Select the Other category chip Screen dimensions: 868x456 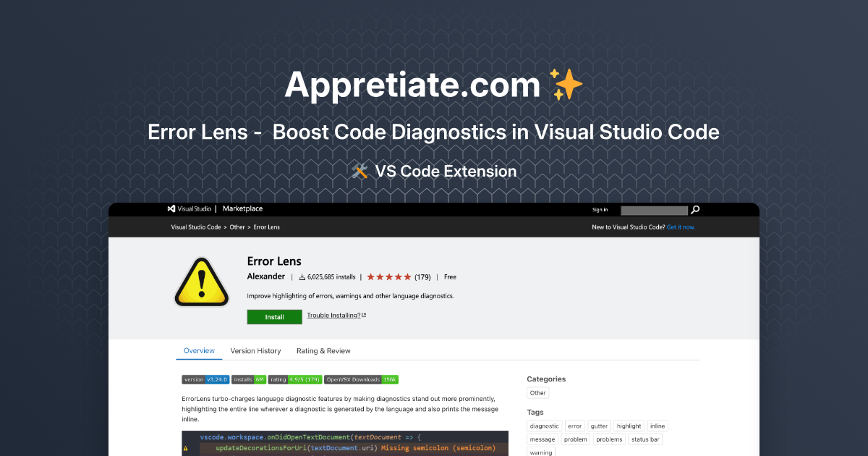tap(538, 393)
